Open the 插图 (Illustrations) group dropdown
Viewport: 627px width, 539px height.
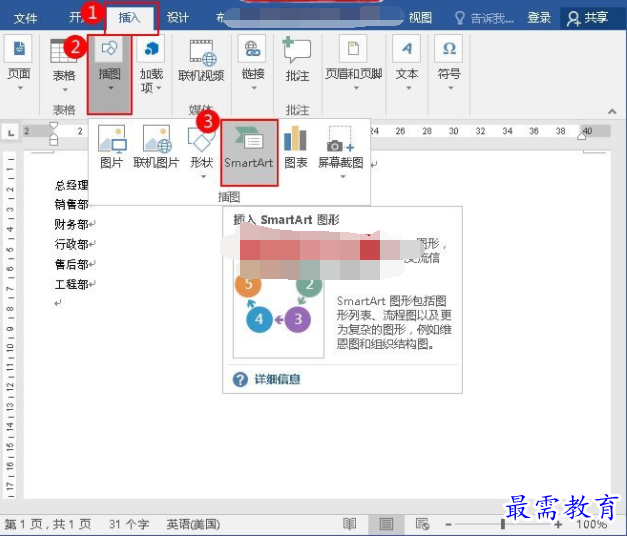tap(110, 74)
